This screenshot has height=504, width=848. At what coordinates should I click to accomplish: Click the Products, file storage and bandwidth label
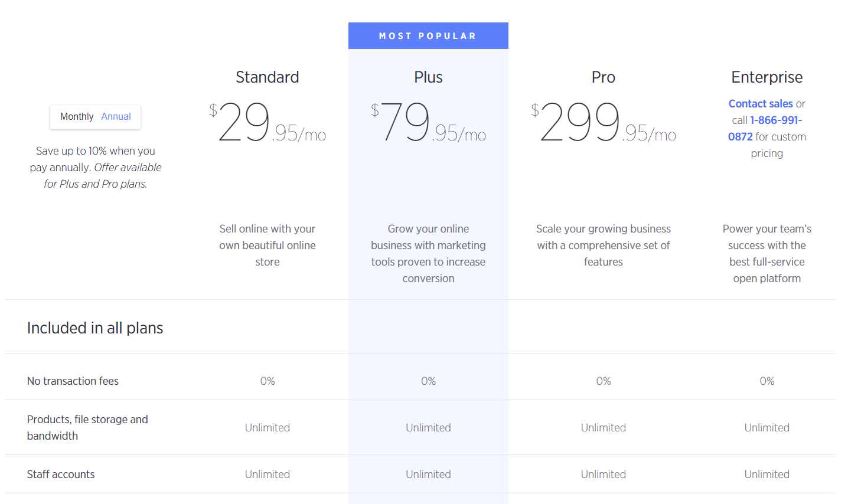[x=87, y=428]
